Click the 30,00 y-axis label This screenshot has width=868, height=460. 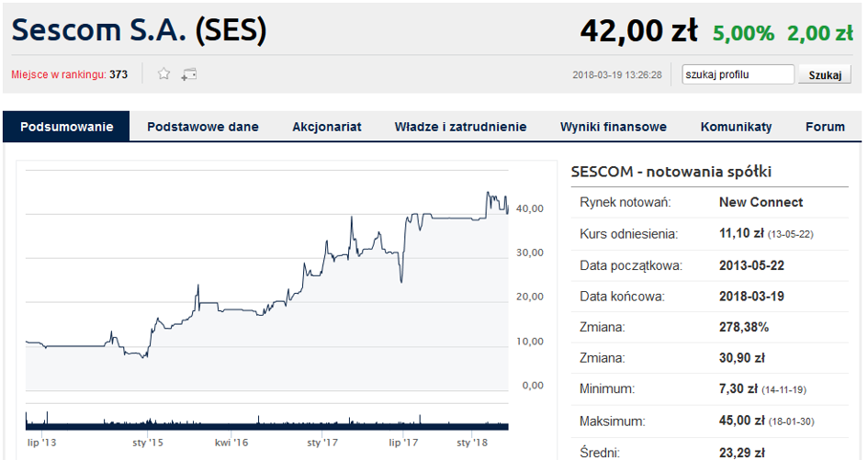click(530, 252)
